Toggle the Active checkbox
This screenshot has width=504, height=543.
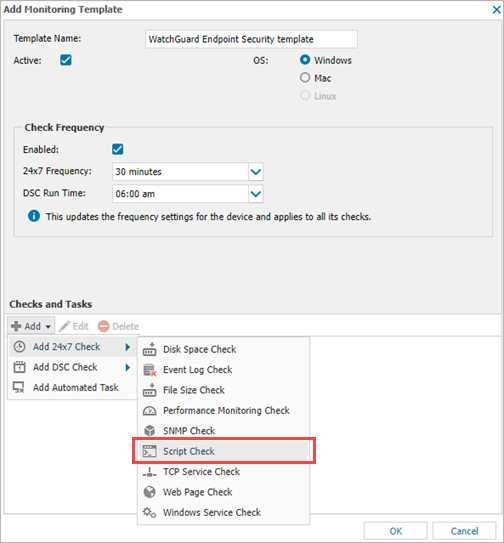click(66, 60)
